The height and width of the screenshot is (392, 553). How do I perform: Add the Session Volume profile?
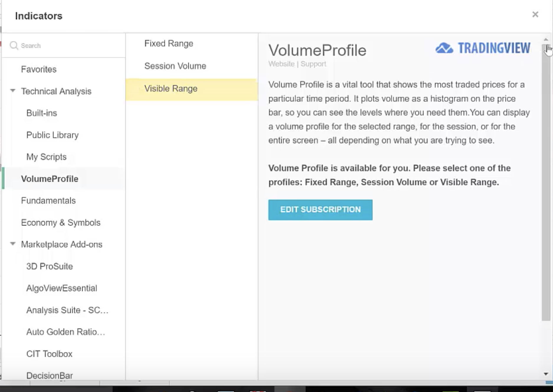pos(192,66)
